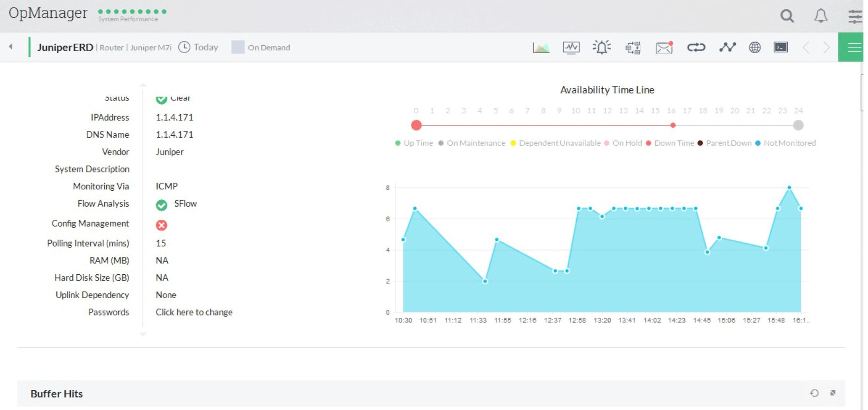Image resolution: width=868 pixels, height=410 pixels.
Task: Click the workflow diagram icon
Action: 633,47
